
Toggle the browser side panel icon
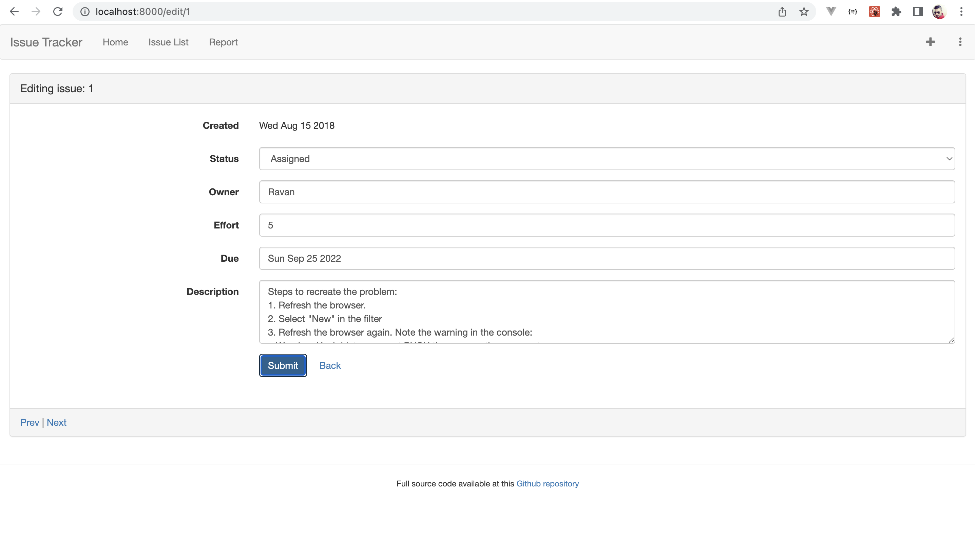tap(918, 12)
